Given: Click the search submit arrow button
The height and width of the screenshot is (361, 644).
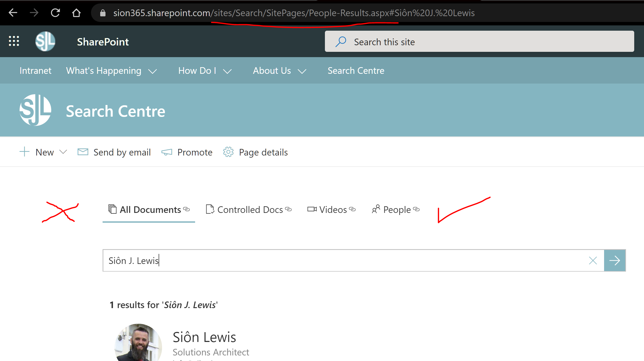Looking at the screenshot, I should tap(614, 261).
